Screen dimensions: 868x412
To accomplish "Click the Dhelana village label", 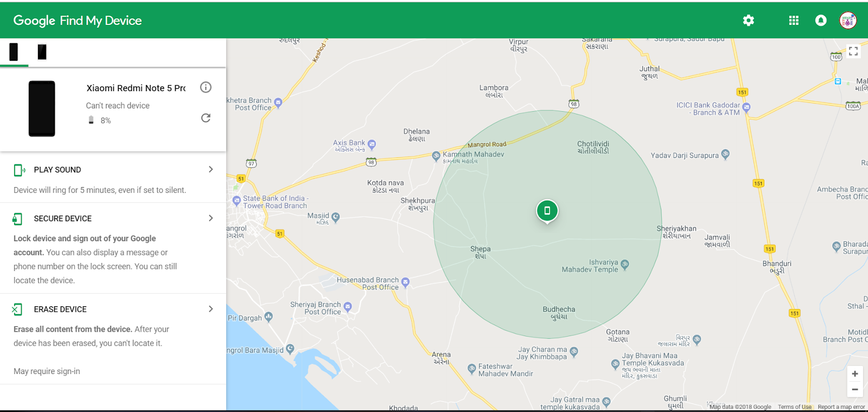I will [x=417, y=135].
